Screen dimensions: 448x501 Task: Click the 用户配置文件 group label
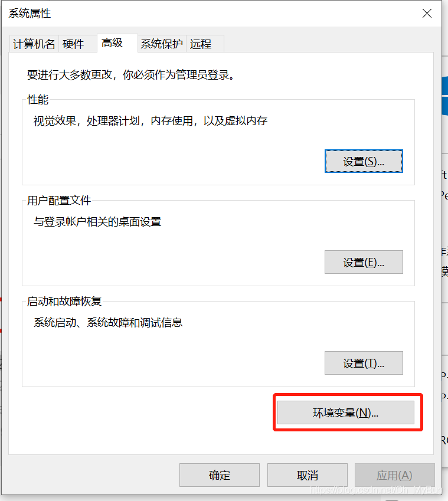pos(59,201)
